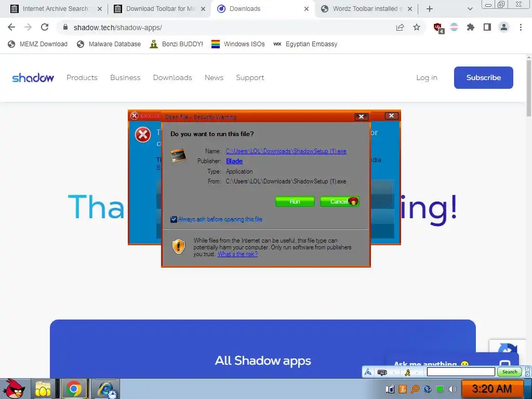
Task: Click the desktop toolbar search field
Action: 461,372
